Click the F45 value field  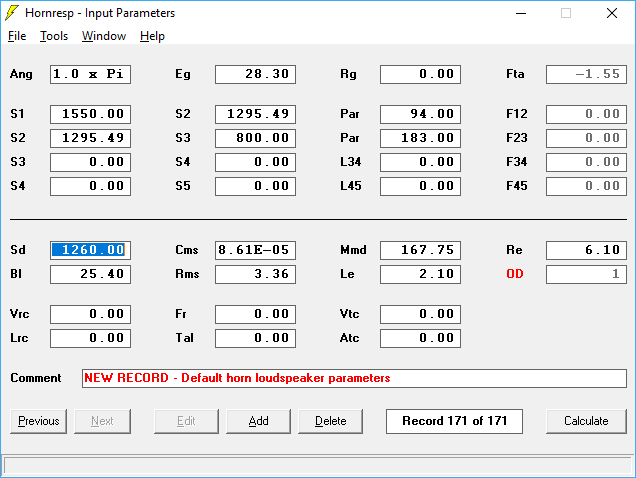586,186
